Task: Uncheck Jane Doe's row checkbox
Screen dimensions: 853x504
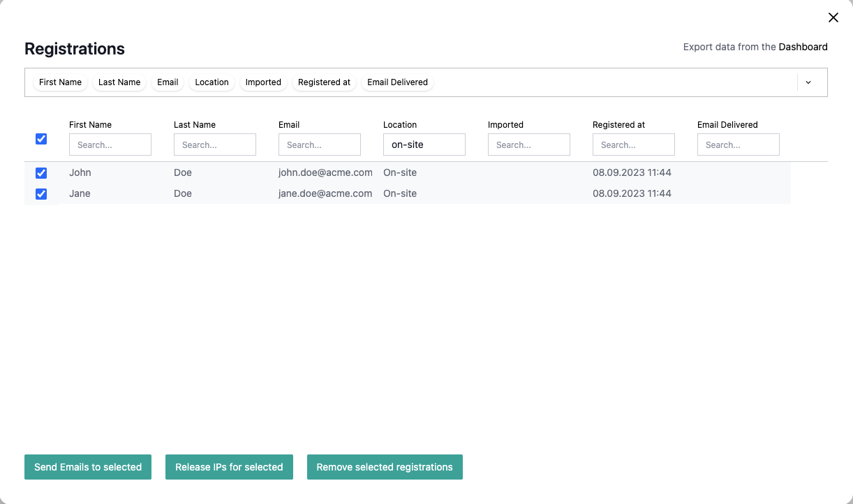Action: tap(41, 193)
